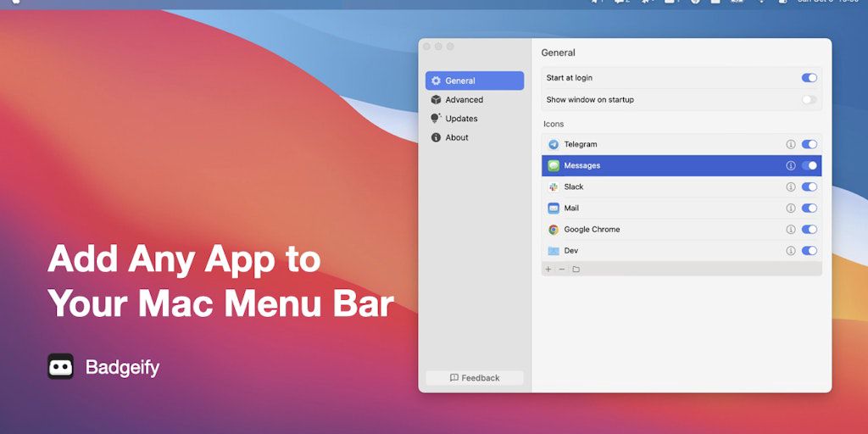Click the Messages app icon
Screen dimensions: 868x434
pos(554,165)
